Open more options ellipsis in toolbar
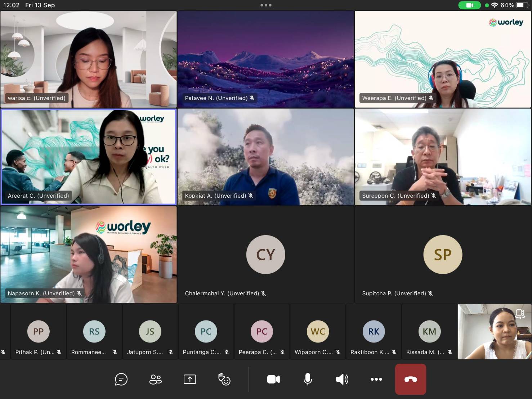This screenshot has width=532, height=399. [376, 379]
